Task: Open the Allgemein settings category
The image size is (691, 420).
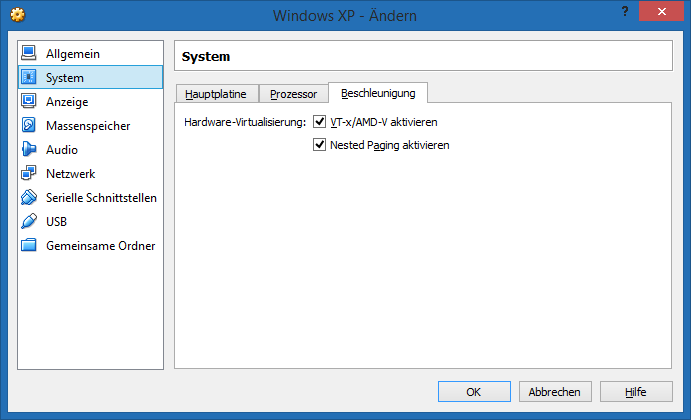Action: click(x=90, y=53)
